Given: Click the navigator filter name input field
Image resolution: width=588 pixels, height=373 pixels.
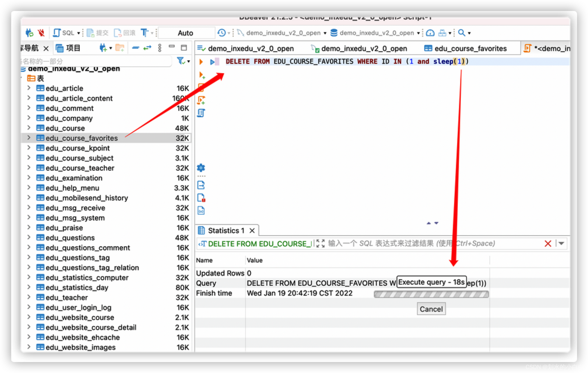Looking at the screenshot, I should click(96, 61).
